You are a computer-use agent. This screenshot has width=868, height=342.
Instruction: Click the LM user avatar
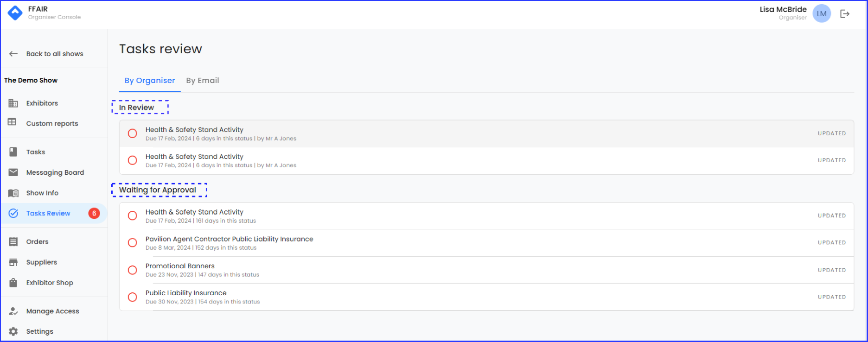click(x=822, y=14)
